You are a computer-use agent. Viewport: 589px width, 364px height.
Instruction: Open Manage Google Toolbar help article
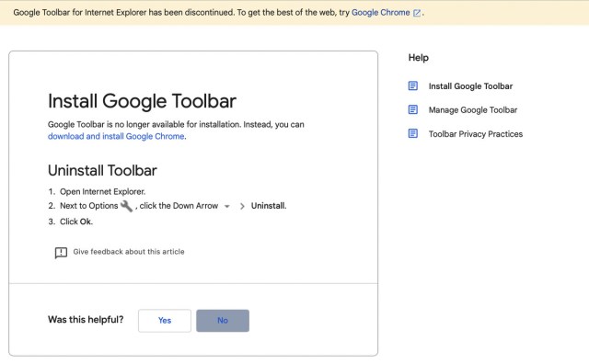point(473,110)
